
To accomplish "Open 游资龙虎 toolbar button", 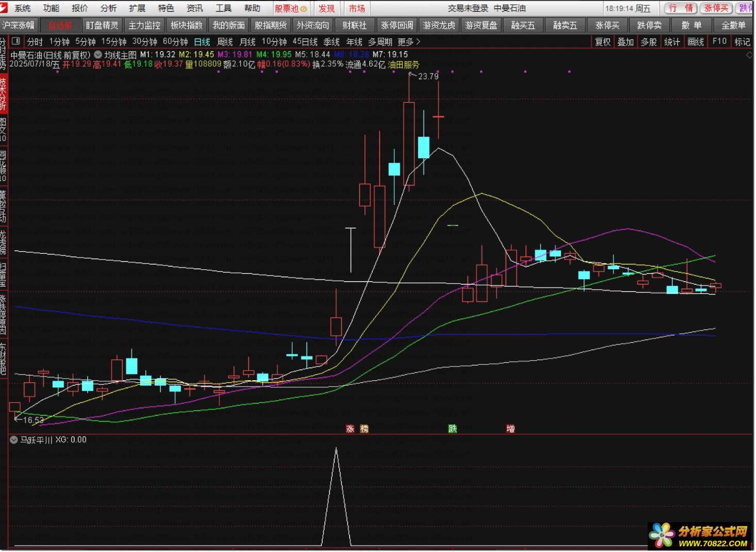I will click(x=439, y=25).
